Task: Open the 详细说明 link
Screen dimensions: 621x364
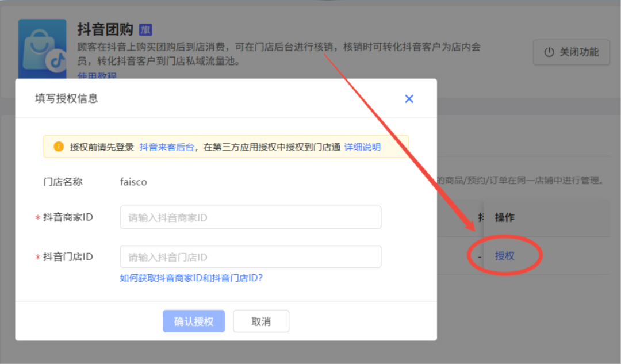Action: point(362,147)
